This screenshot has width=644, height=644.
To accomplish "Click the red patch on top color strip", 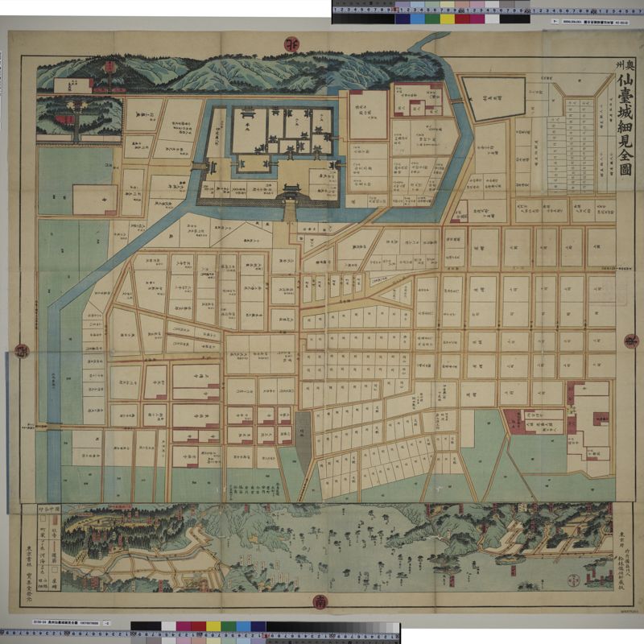I will [461, 18].
